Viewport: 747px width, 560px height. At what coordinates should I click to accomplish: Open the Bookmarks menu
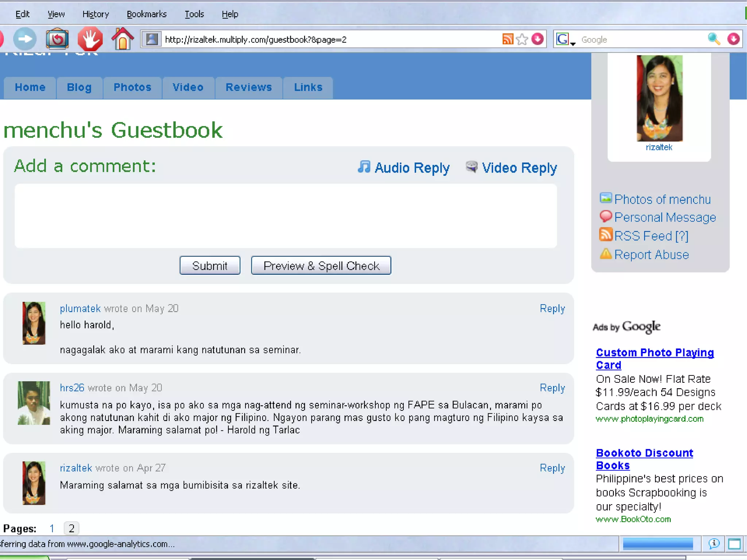[147, 14]
